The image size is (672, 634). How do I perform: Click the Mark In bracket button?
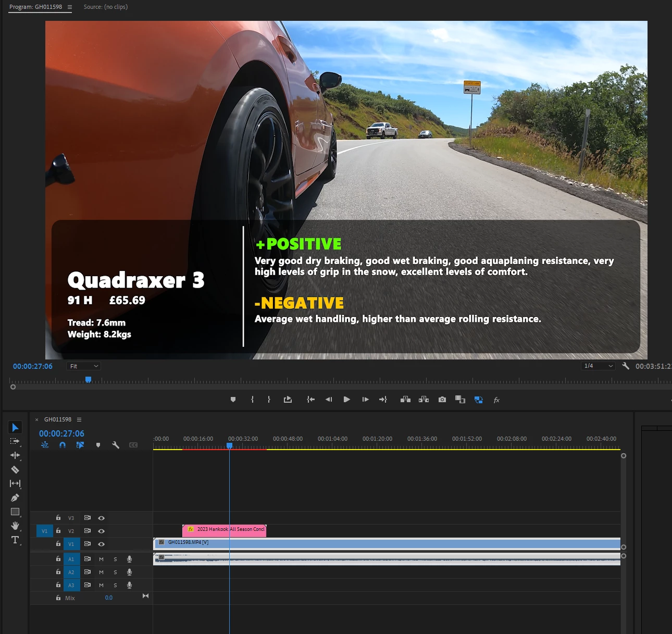tap(252, 400)
